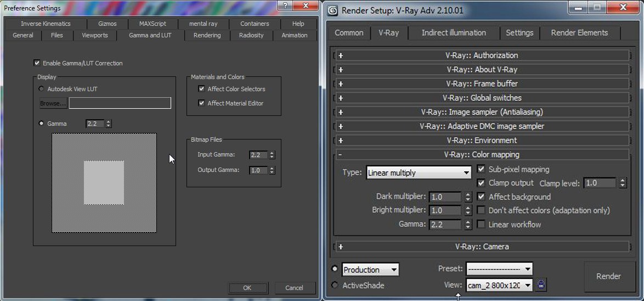
Task: Toggle Affect Color Selectors checkbox
Action: [201, 89]
